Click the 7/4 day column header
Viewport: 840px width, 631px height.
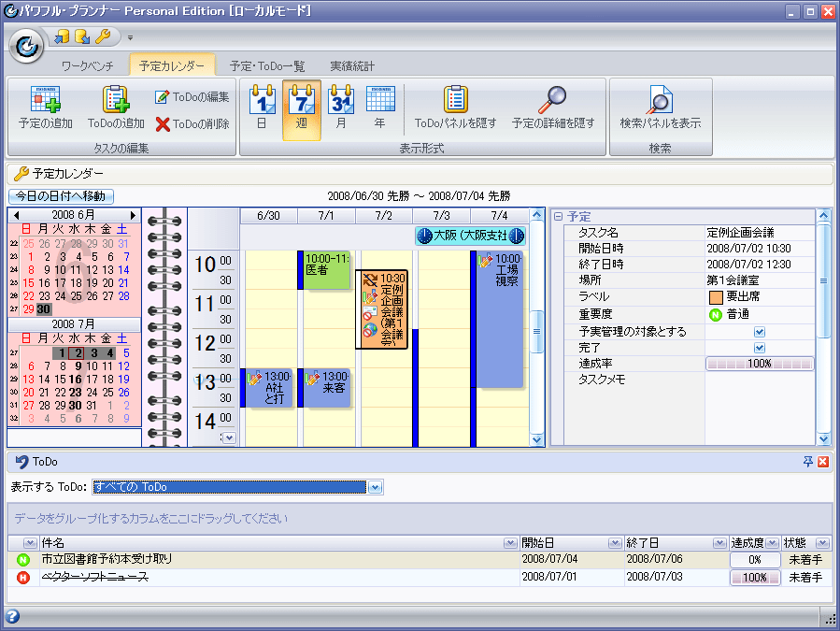pos(499,216)
